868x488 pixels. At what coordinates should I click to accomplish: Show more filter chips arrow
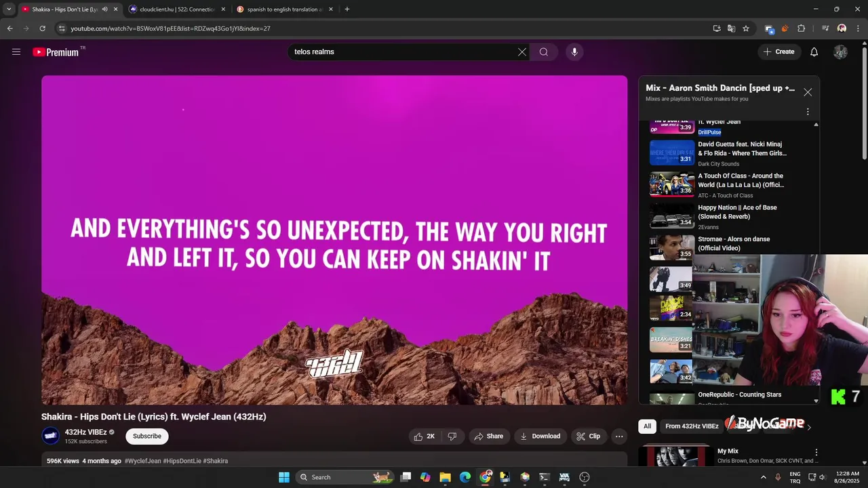(x=809, y=427)
